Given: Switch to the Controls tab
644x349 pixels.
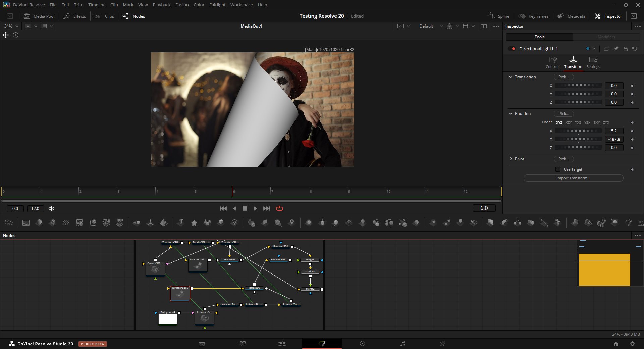Looking at the screenshot, I should click(553, 62).
